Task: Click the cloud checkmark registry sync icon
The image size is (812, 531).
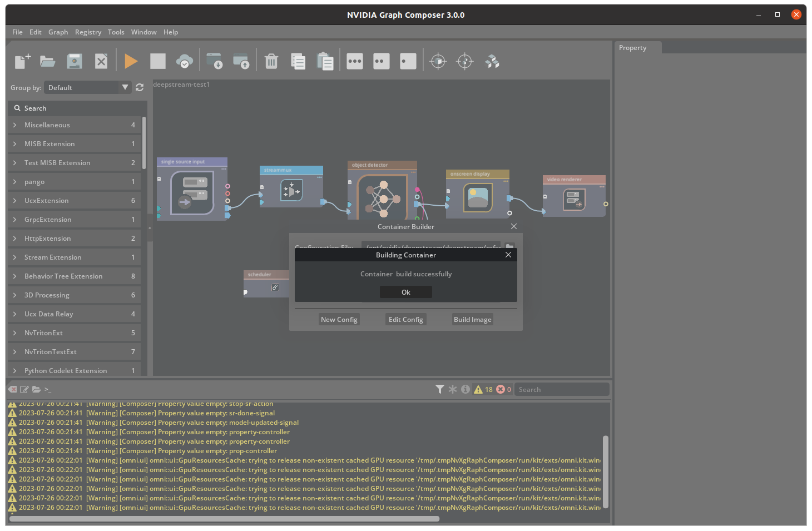Action: 185,61
